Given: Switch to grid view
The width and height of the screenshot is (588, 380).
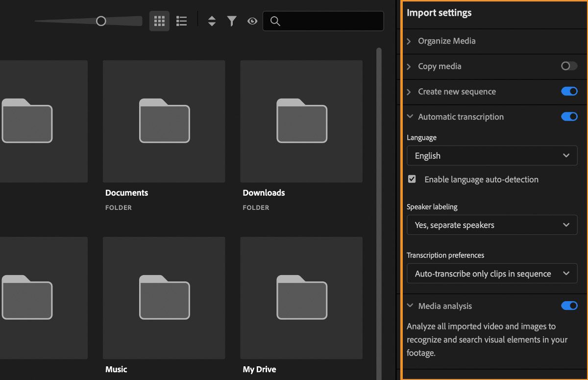Looking at the screenshot, I should [x=159, y=21].
